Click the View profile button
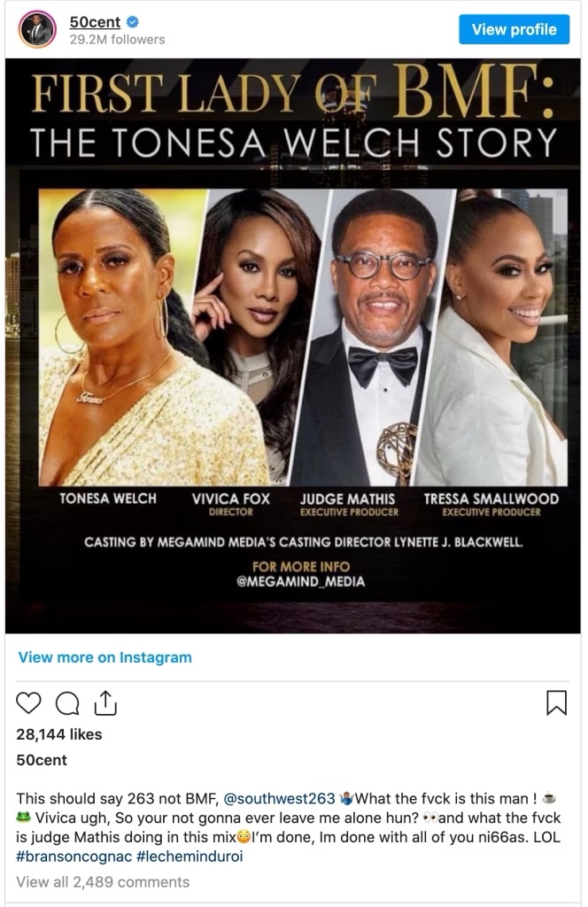 click(514, 29)
